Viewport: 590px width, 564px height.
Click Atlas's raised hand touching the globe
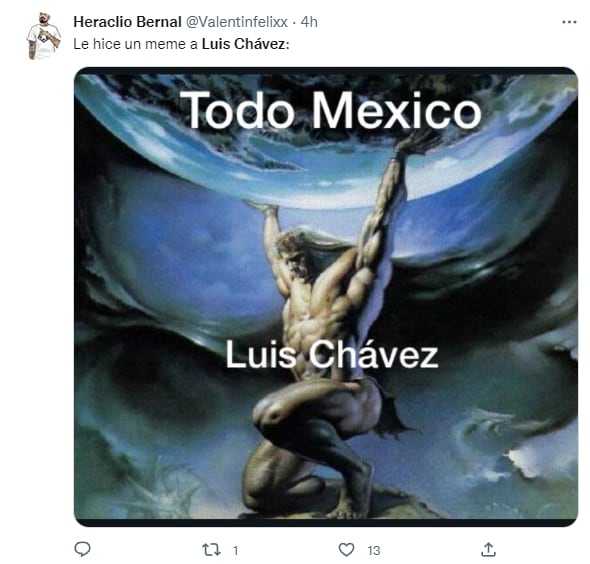(x=412, y=143)
